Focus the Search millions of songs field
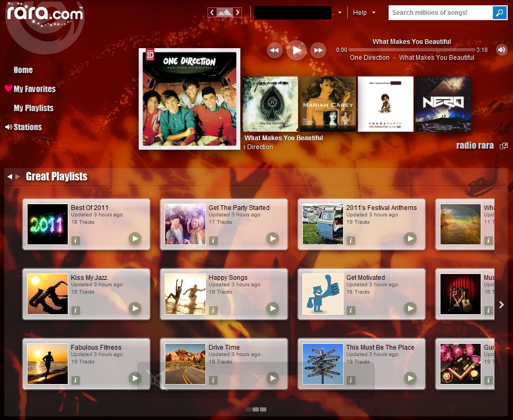The image size is (513, 420). pyautogui.click(x=440, y=12)
